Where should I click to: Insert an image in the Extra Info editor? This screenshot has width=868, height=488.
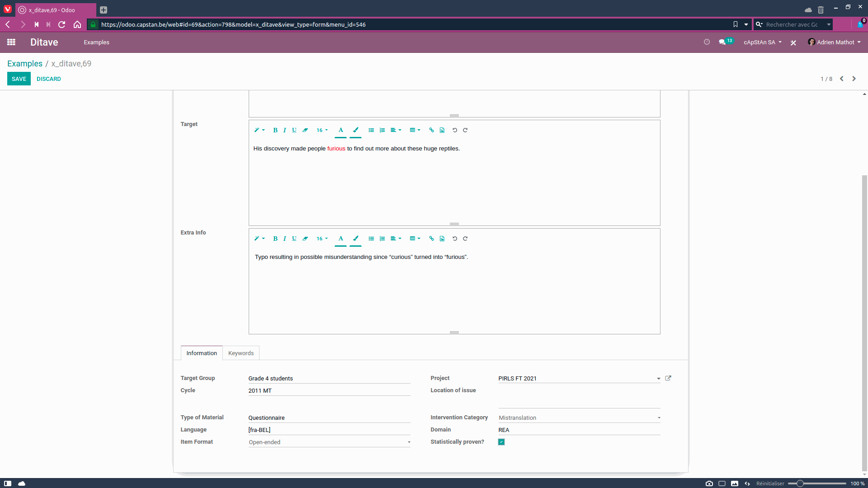pos(443,239)
